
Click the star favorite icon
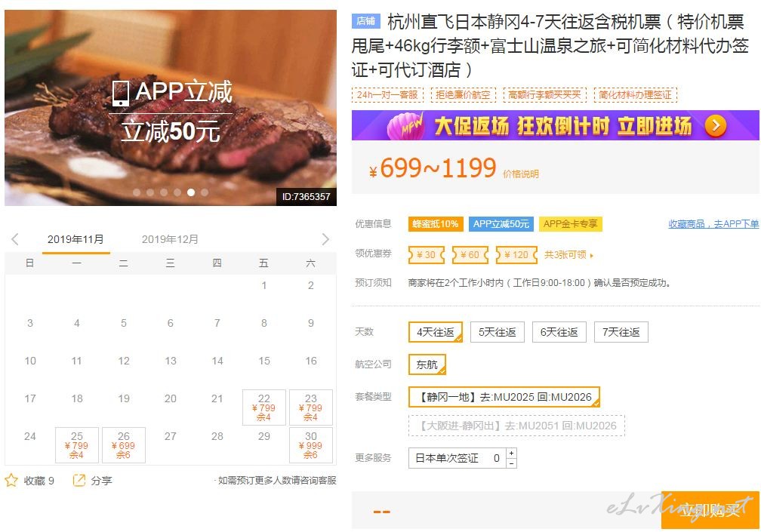(11, 480)
